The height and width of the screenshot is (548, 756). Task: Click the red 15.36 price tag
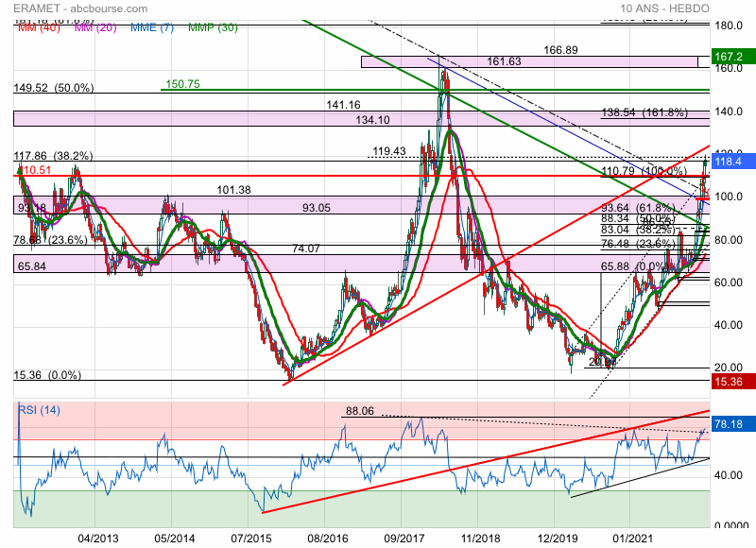click(x=733, y=382)
